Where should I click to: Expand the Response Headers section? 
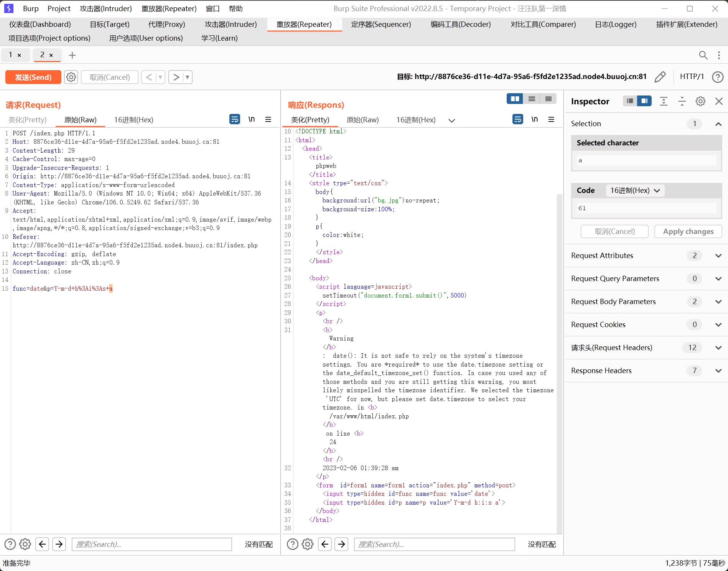click(718, 370)
